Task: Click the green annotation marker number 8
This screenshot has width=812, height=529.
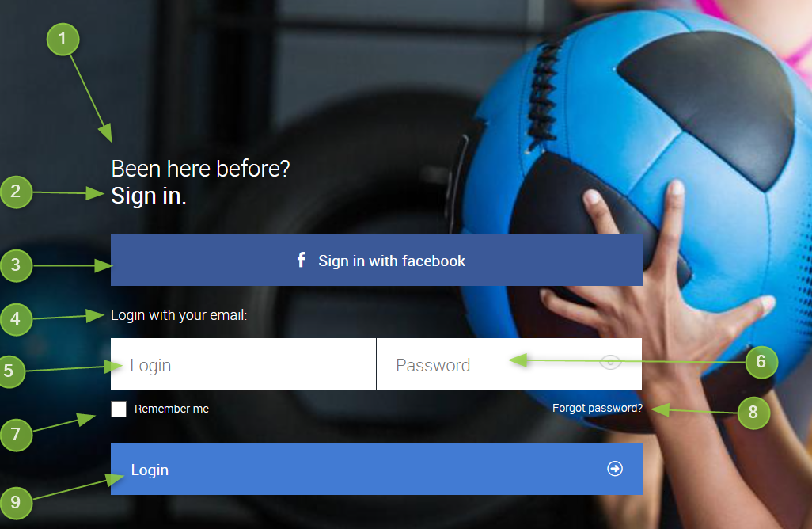Action: [x=753, y=413]
